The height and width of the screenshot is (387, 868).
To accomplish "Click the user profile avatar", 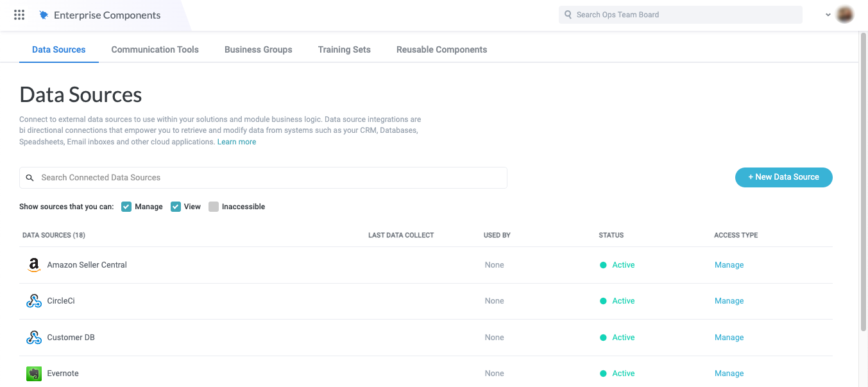I will pos(845,15).
